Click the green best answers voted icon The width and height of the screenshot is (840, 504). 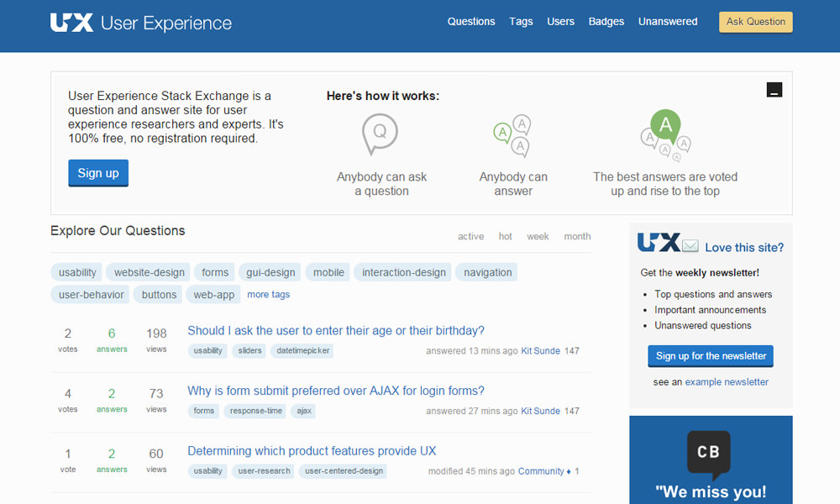pos(665,135)
